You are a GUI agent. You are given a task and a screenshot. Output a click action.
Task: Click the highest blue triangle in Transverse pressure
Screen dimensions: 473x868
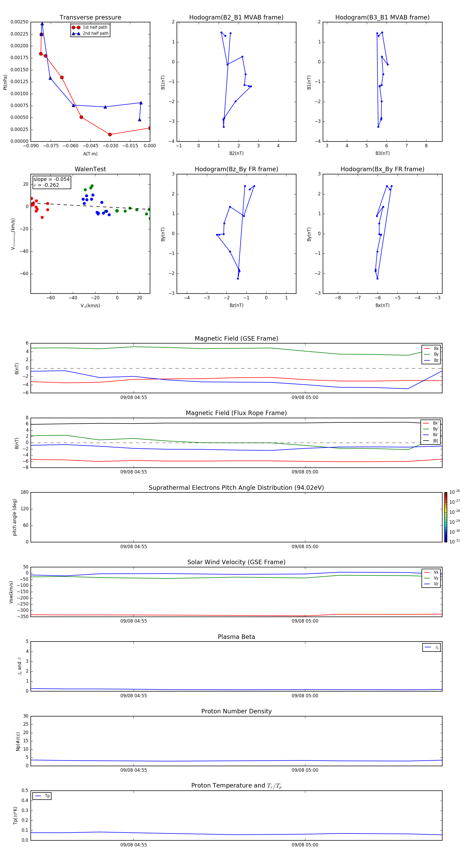[x=42, y=24]
